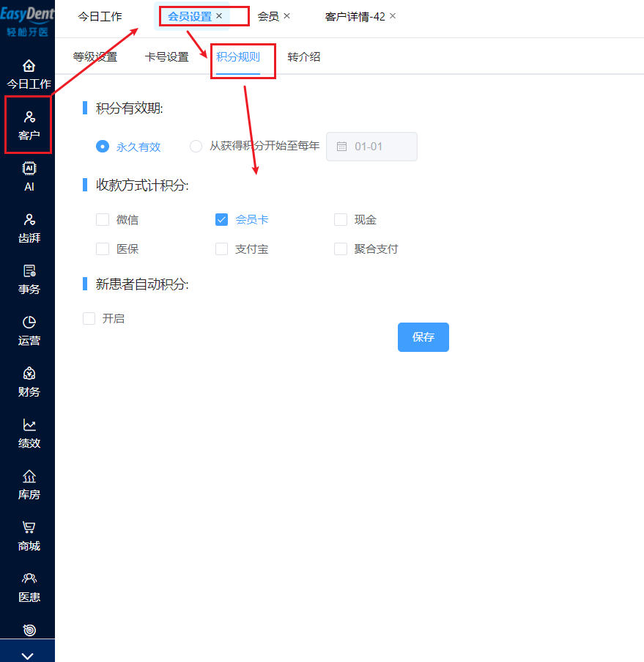Close the 会员设置 tab
The image size is (644, 662).
pos(219,15)
